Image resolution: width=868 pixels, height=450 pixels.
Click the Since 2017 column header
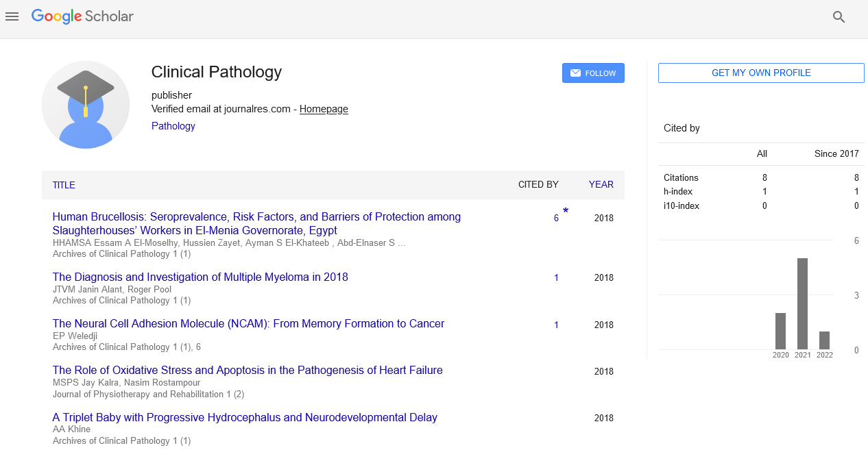pyautogui.click(x=836, y=154)
